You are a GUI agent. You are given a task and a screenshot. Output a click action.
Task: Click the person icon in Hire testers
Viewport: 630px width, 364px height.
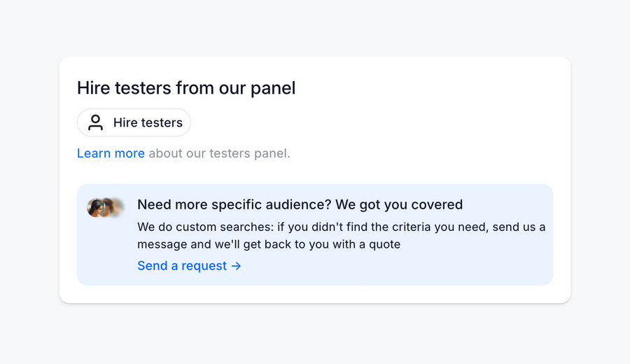(96, 123)
